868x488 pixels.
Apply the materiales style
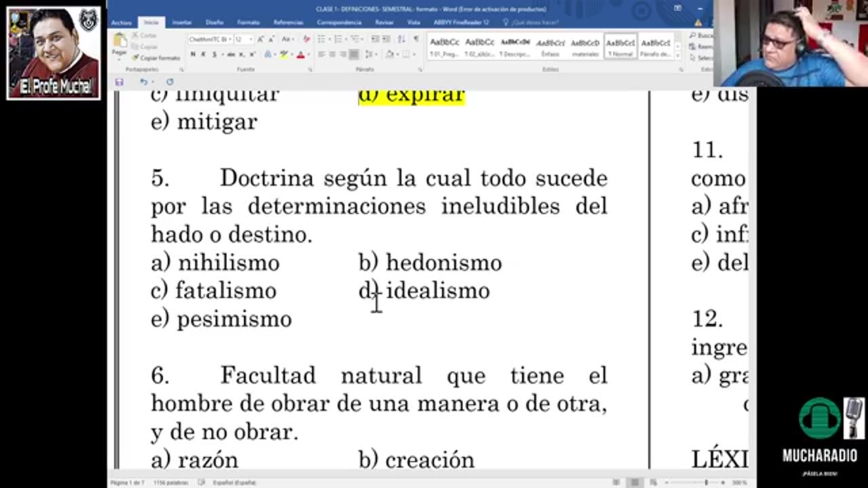click(585, 46)
